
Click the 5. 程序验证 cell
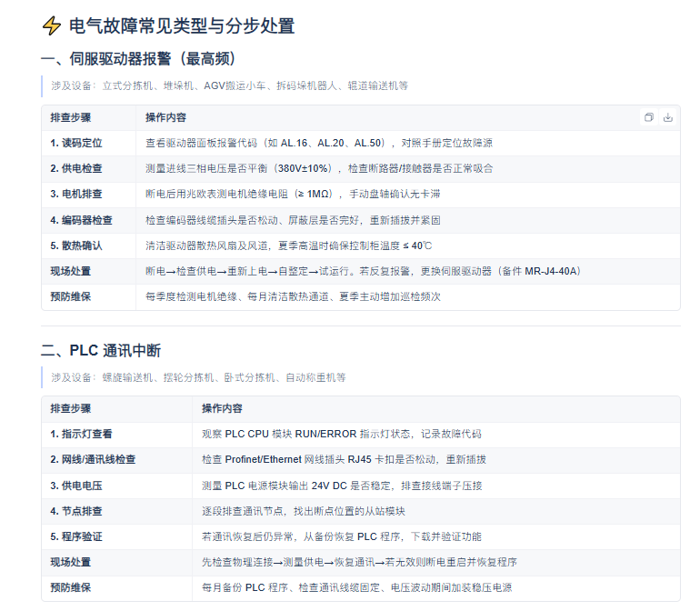click(117, 536)
